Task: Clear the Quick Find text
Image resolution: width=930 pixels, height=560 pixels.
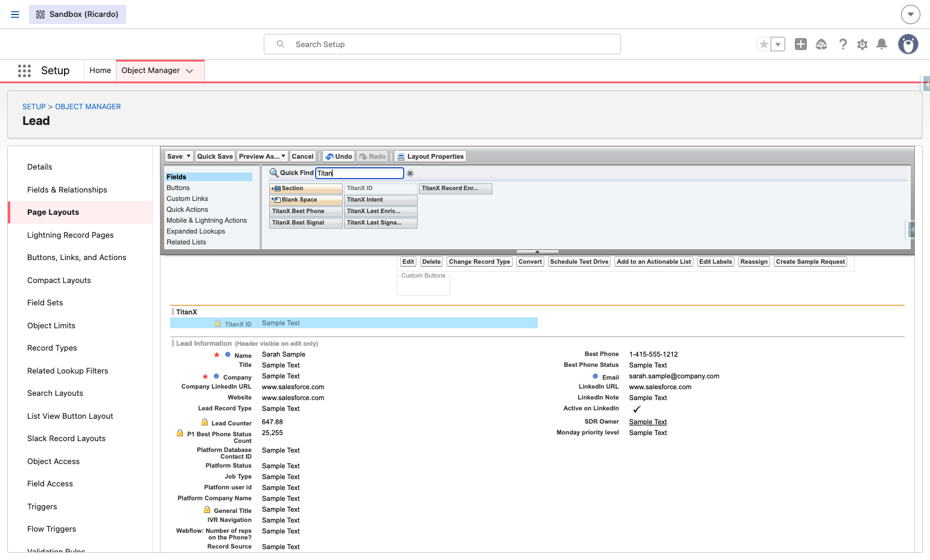Action: [x=410, y=173]
